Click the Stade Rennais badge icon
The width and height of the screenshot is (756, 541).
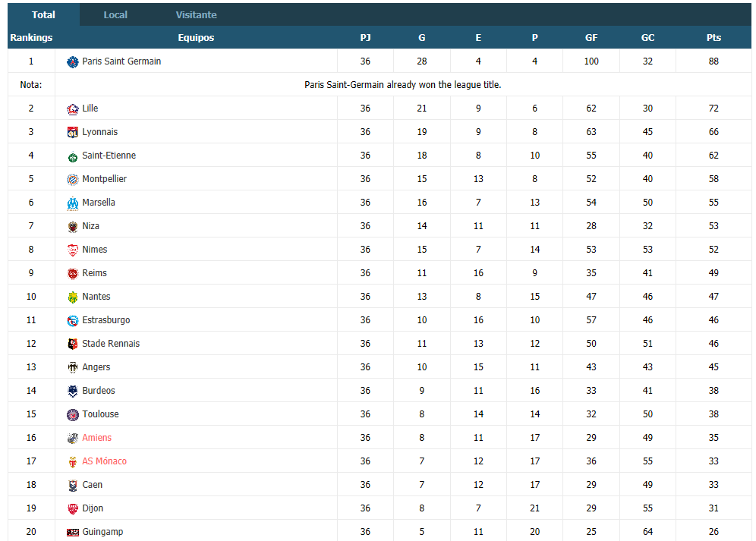[x=73, y=344]
